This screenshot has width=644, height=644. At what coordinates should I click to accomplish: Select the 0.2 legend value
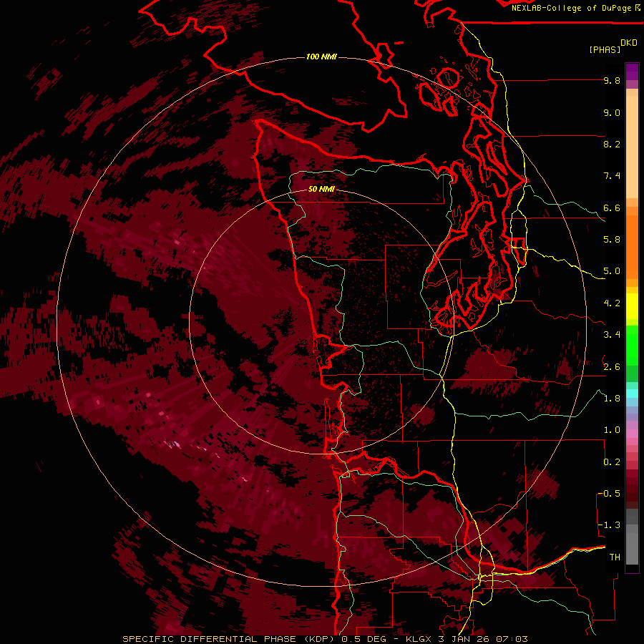pyautogui.click(x=612, y=462)
